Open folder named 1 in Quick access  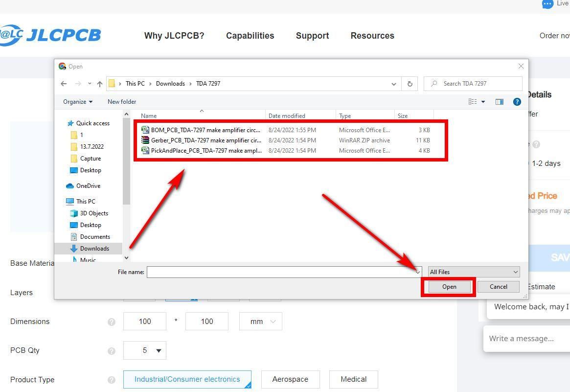(77, 135)
